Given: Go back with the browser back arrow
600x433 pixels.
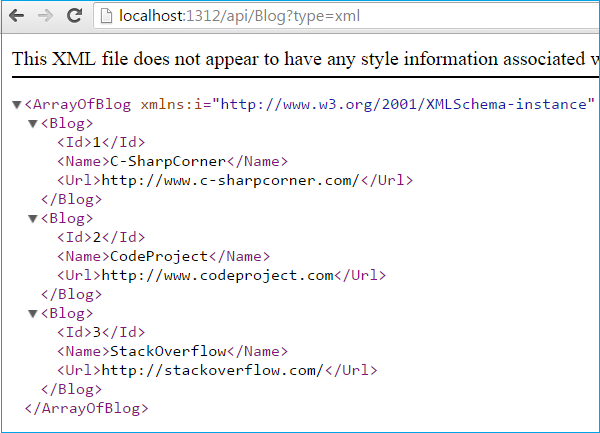Looking at the screenshot, I should click(x=16, y=16).
